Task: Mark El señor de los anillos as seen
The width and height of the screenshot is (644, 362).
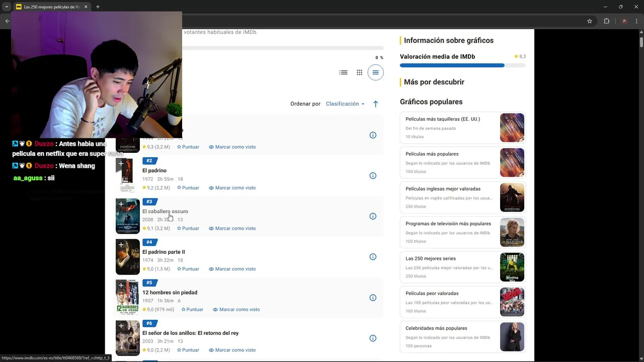Action: coord(232,350)
